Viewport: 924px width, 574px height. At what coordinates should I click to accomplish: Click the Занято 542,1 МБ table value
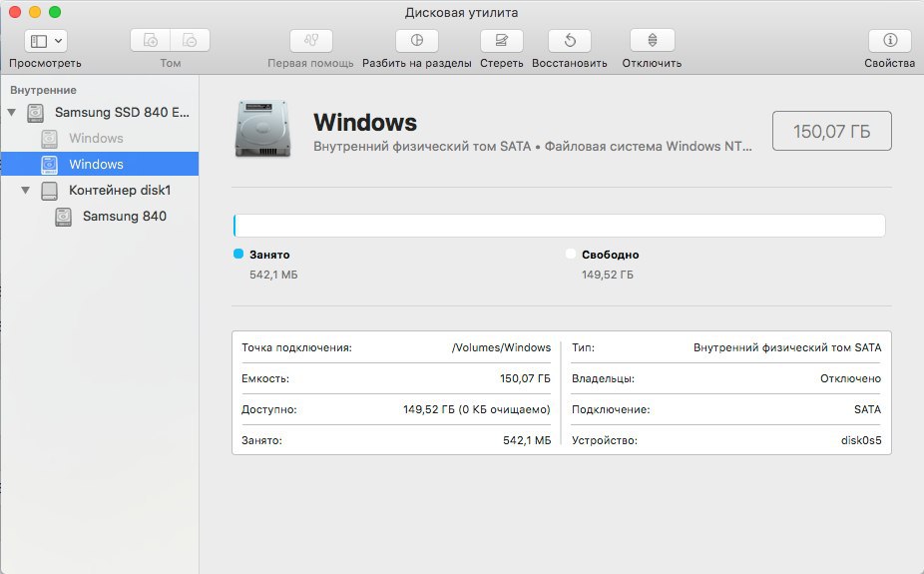coord(527,440)
